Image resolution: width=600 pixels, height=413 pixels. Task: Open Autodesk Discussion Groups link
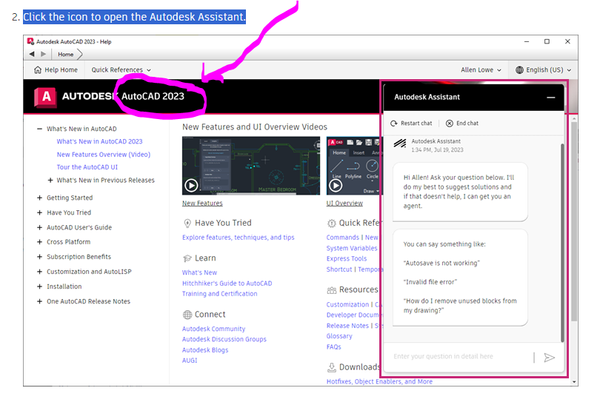224,339
